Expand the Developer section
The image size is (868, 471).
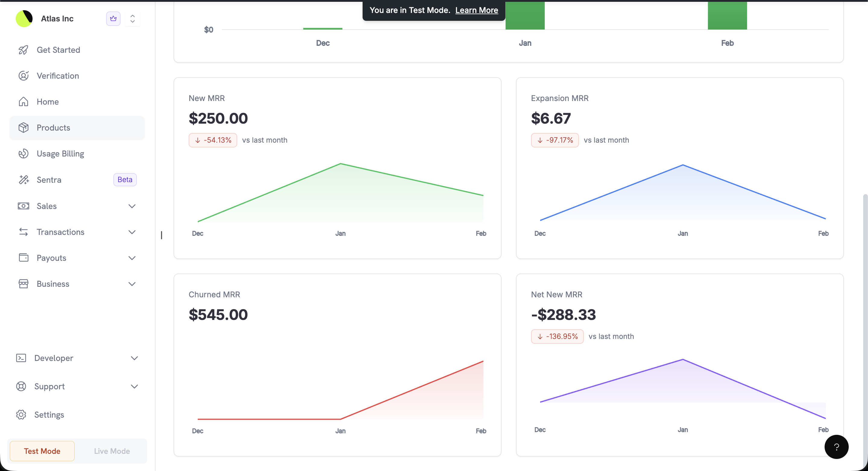134,358
